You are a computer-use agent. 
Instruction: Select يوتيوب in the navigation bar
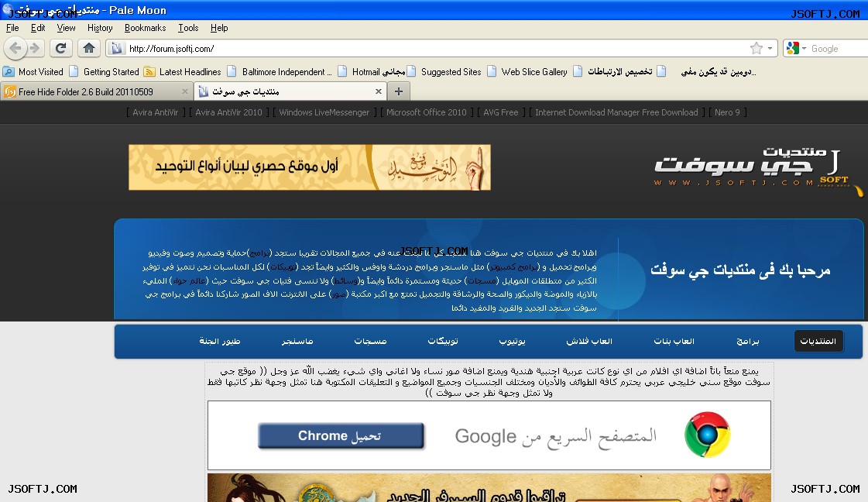pyautogui.click(x=512, y=341)
